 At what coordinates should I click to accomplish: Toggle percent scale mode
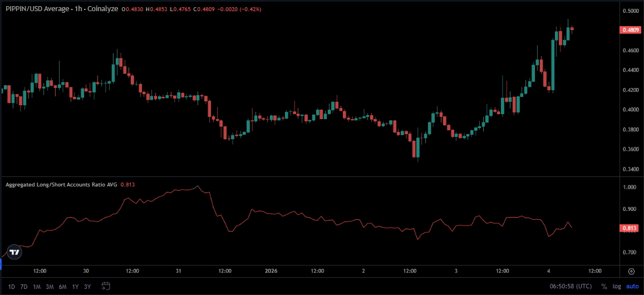(604, 286)
